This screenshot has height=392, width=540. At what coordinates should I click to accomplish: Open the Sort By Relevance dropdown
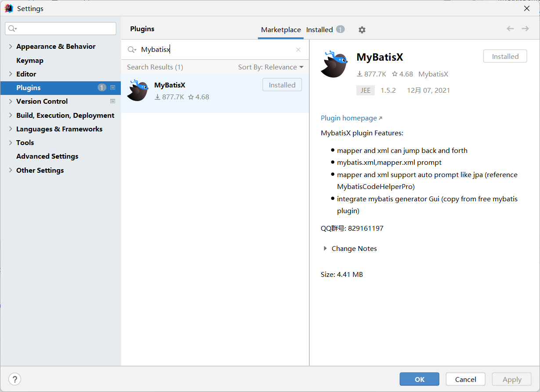coord(271,67)
